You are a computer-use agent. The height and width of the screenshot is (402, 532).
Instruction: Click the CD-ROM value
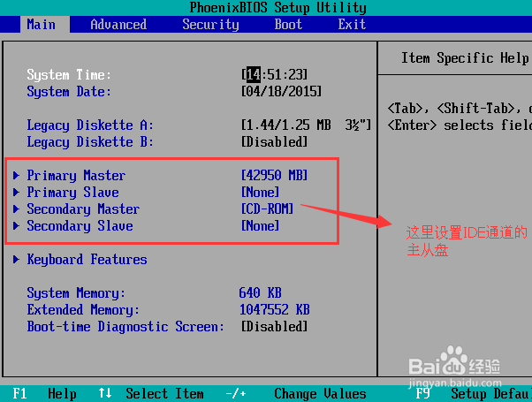click(x=268, y=209)
